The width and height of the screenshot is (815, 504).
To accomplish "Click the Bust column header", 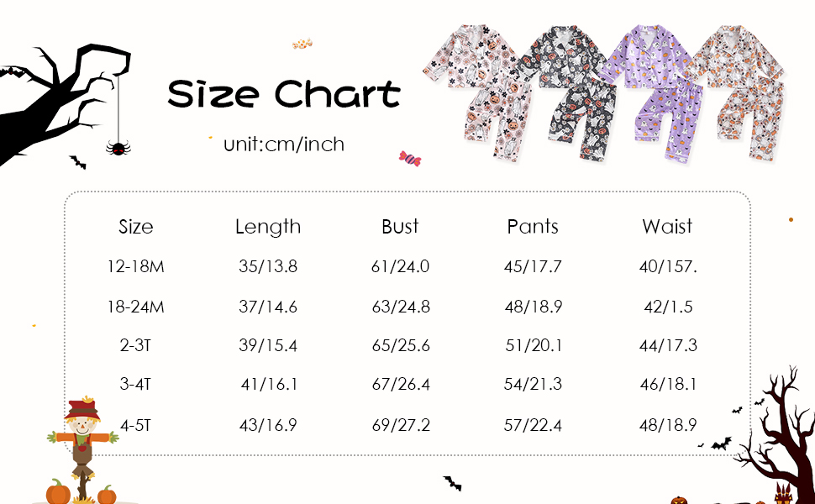I will [400, 227].
